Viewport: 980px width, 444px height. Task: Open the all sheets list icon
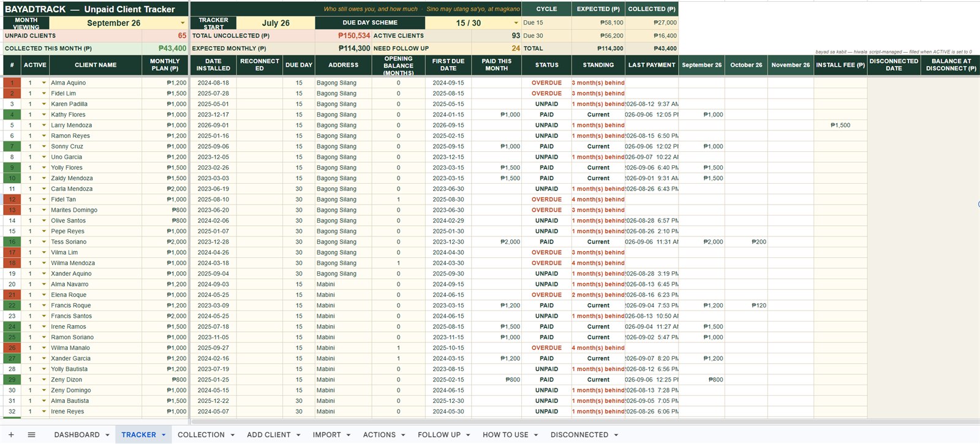pyautogui.click(x=31, y=435)
